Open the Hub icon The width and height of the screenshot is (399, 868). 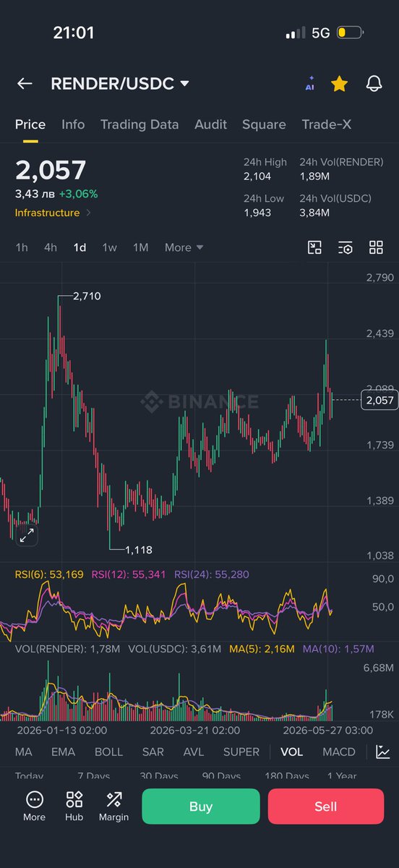click(74, 807)
